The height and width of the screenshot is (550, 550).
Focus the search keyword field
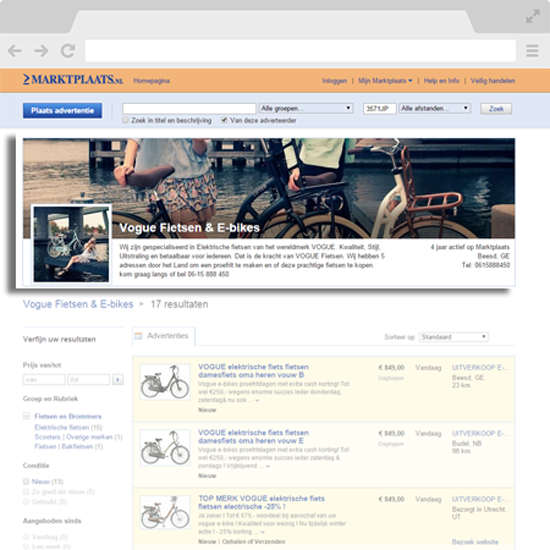189,108
